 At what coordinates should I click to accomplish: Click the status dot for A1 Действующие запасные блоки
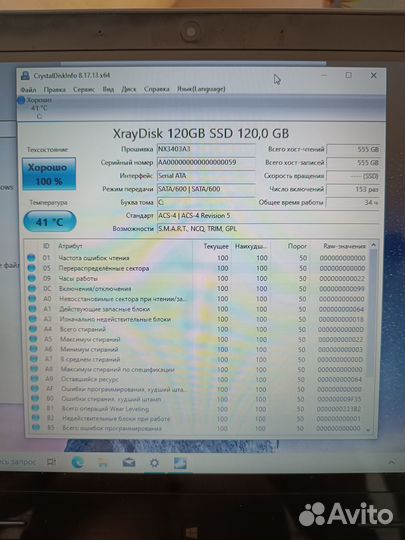point(33,309)
